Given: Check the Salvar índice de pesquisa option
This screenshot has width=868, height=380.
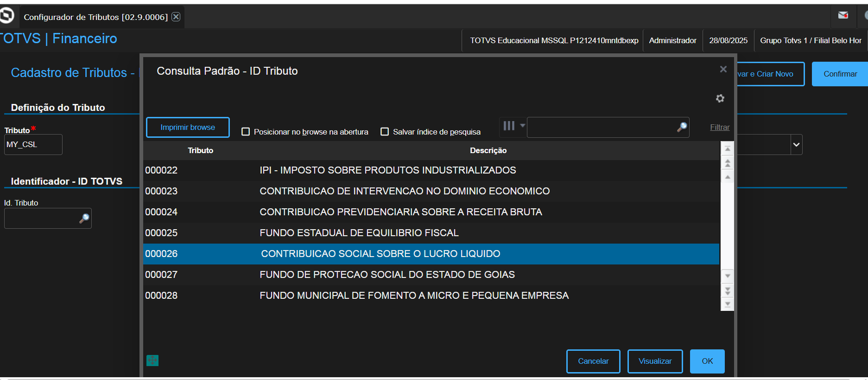Looking at the screenshot, I should click(385, 132).
